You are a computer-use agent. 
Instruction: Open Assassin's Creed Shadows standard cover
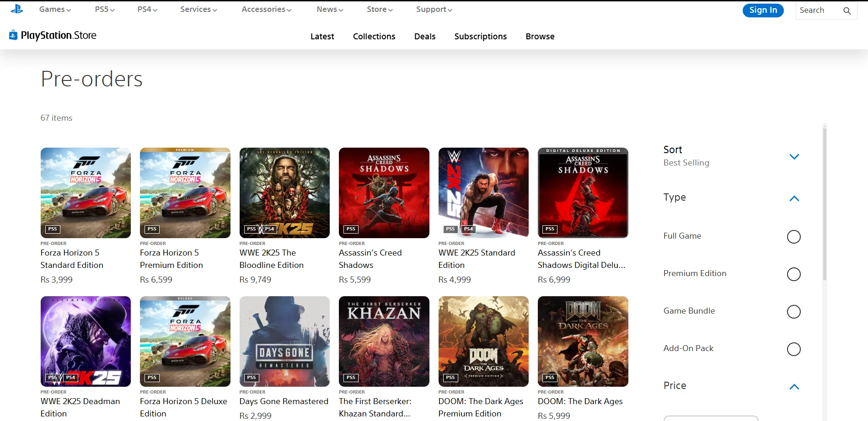pos(384,192)
